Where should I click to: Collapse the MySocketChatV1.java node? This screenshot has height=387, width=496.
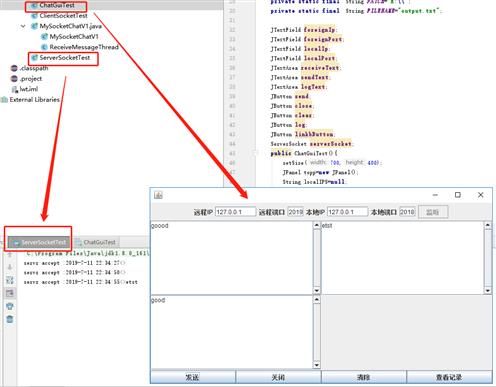(x=23, y=26)
